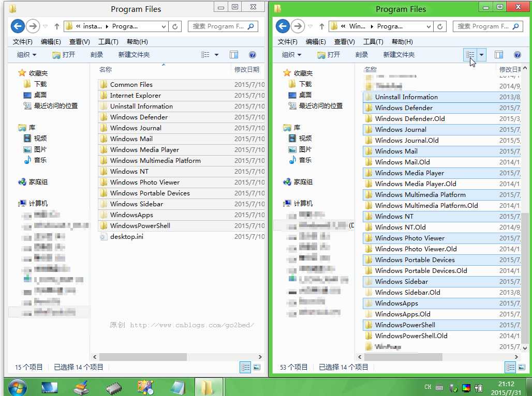Open view options arrow in right window

481,55
